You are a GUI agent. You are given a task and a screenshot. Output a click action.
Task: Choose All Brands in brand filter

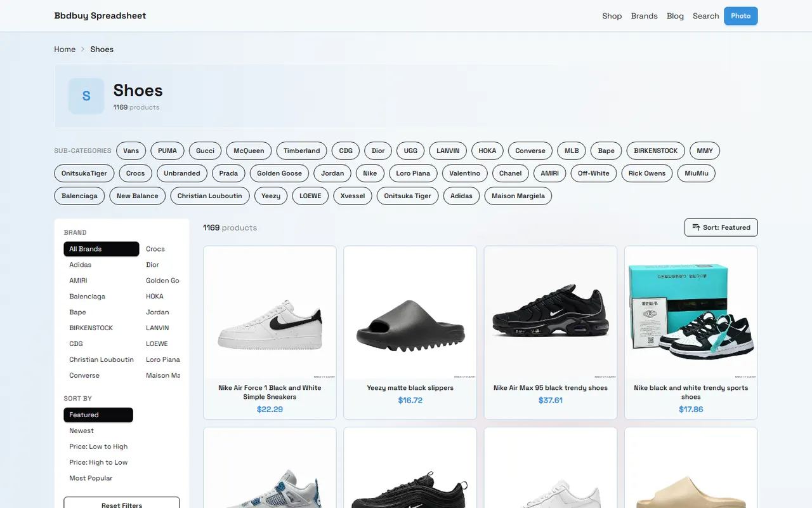click(x=101, y=249)
